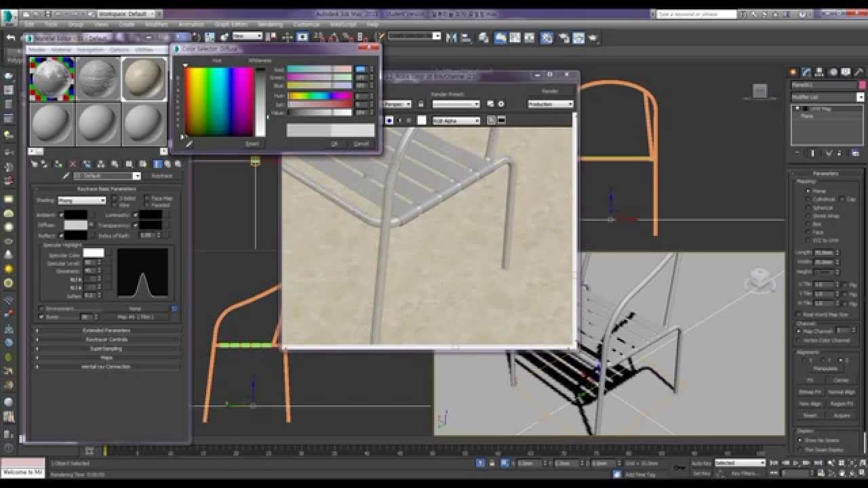Select the beige third material sample sphere
This screenshot has height=488, width=868.
(144, 79)
